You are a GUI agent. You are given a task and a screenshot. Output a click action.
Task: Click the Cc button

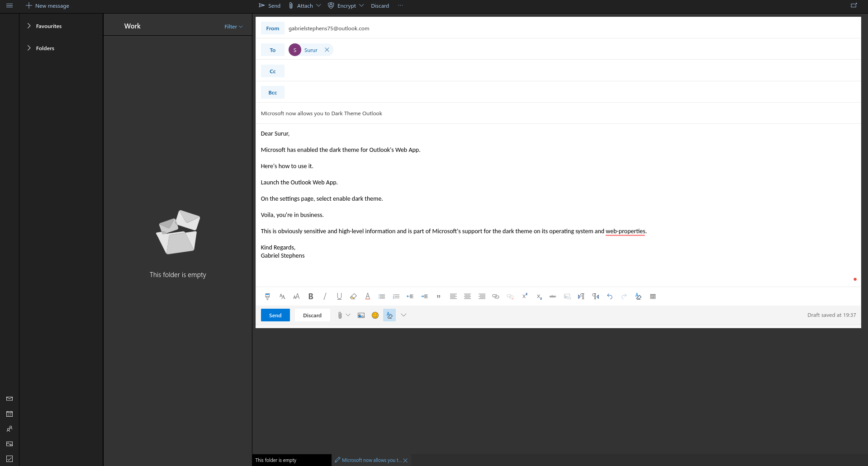pos(273,71)
